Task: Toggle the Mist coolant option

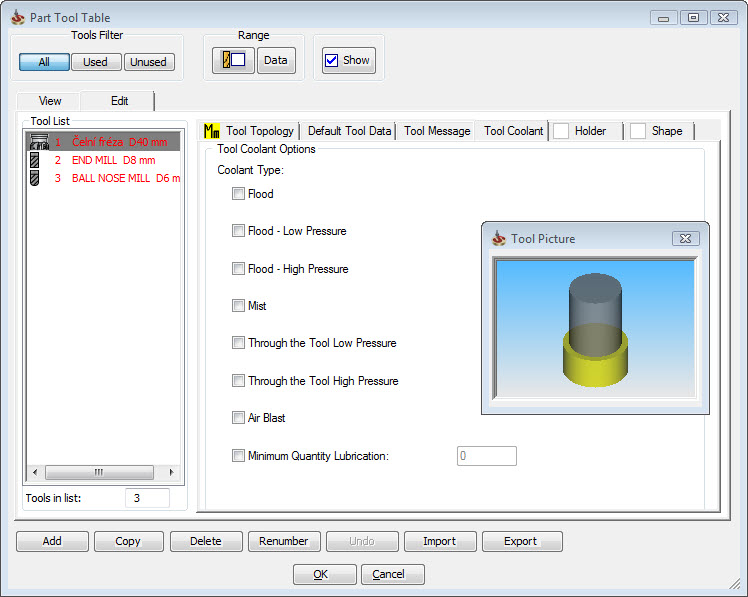Action: pos(238,306)
